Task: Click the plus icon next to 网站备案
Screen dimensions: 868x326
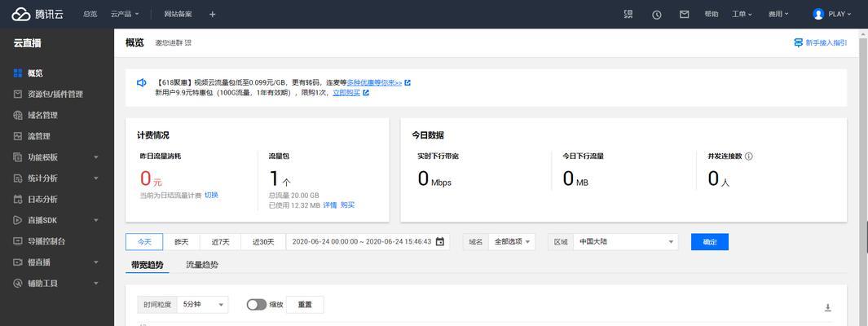Action: click(212, 15)
